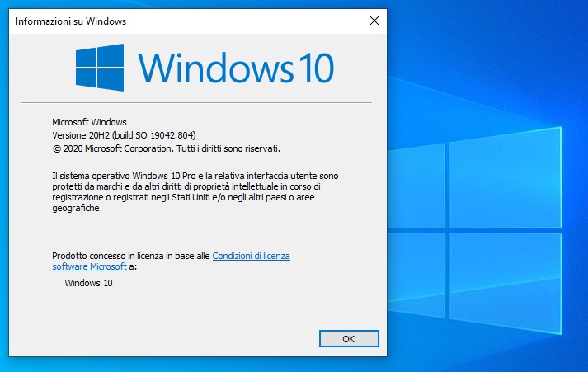588x372 pixels.
Task: Click the 'Versione 20H2 (build SO 19042.804)' text
Action: pyautogui.click(x=124, y=135)
